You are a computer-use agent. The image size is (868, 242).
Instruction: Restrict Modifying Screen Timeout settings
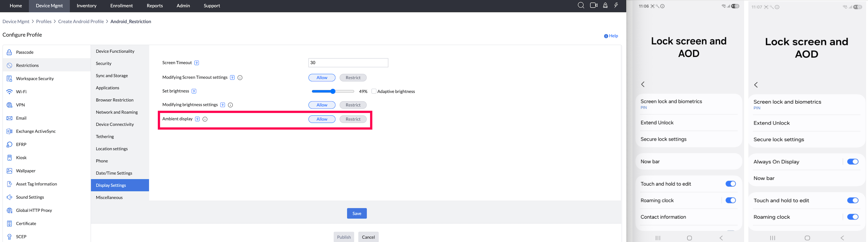click(x=353, y=78)
